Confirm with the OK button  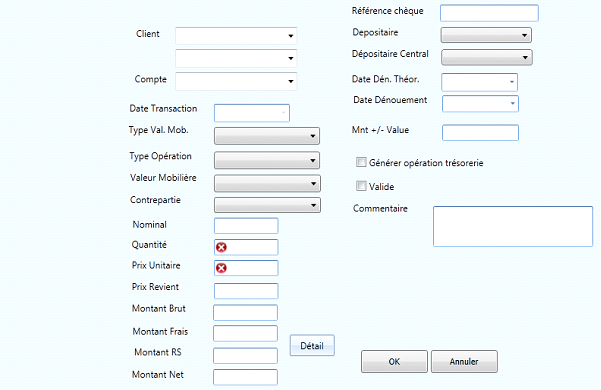[394, 361]
